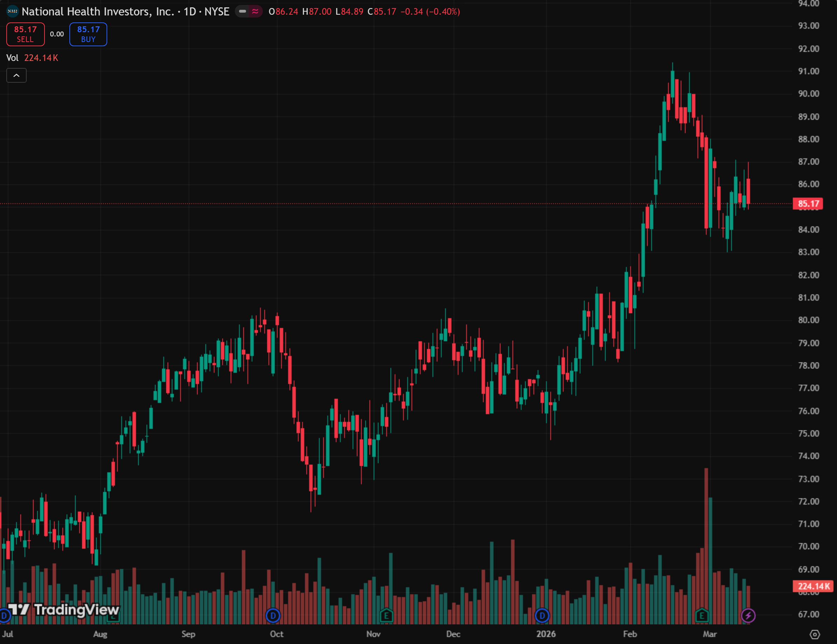Click the 0.00 spread value
The height and width of the screenshot is (644, 837).
click(x=57, y=34)
